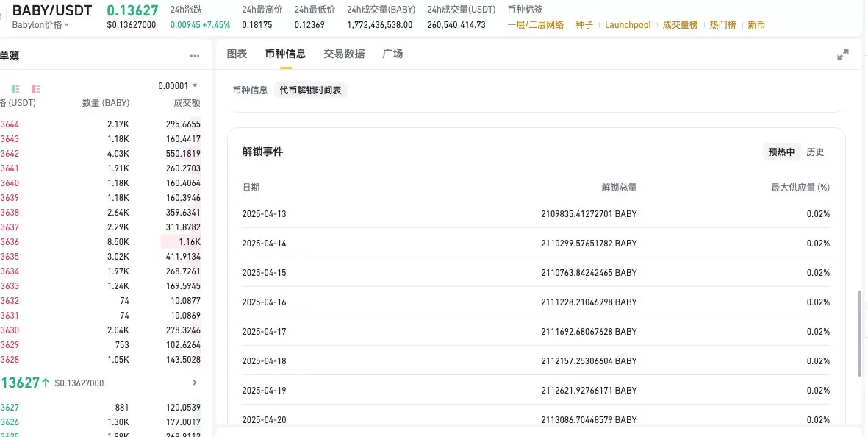
Task: Open the Babylon价格 external link
Action: coord(40,25)
